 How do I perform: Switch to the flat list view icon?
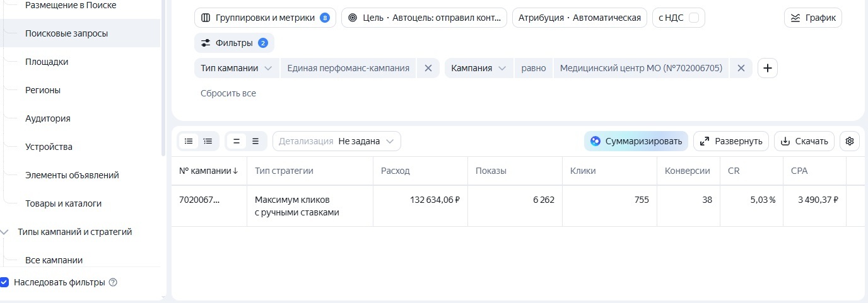pyautogui.click(x=189, y=141)
